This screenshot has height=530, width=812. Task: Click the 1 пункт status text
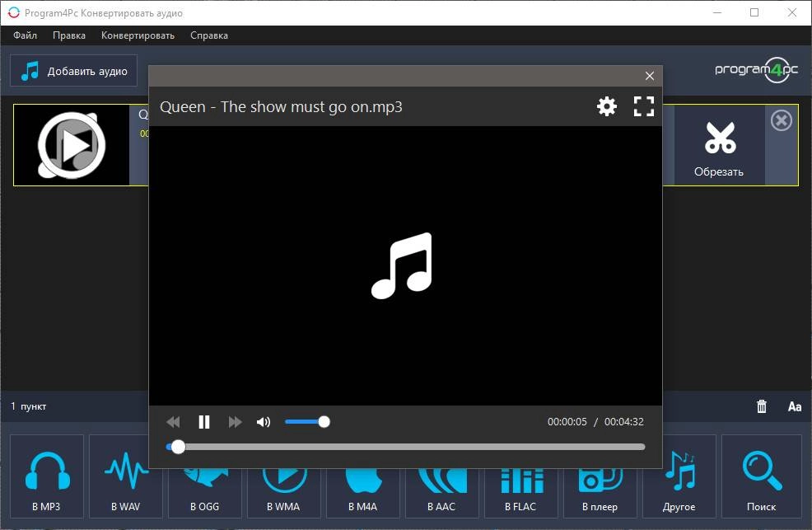29,406
